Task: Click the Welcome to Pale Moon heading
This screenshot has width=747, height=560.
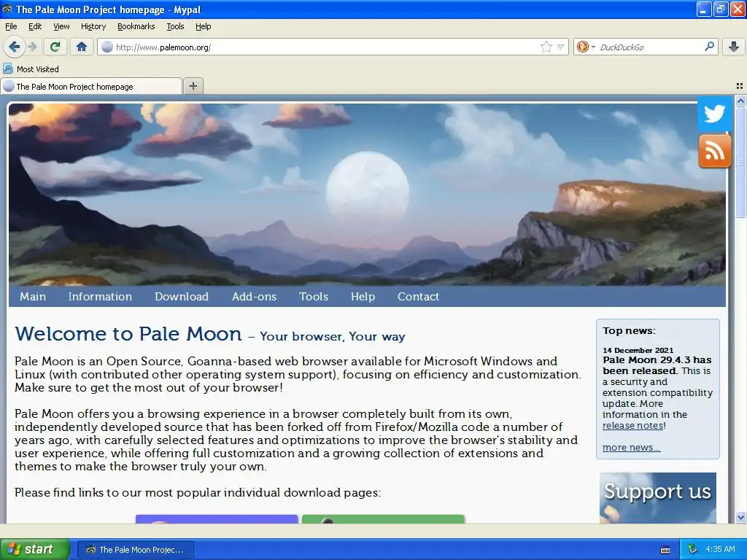Action: (128, 334)
